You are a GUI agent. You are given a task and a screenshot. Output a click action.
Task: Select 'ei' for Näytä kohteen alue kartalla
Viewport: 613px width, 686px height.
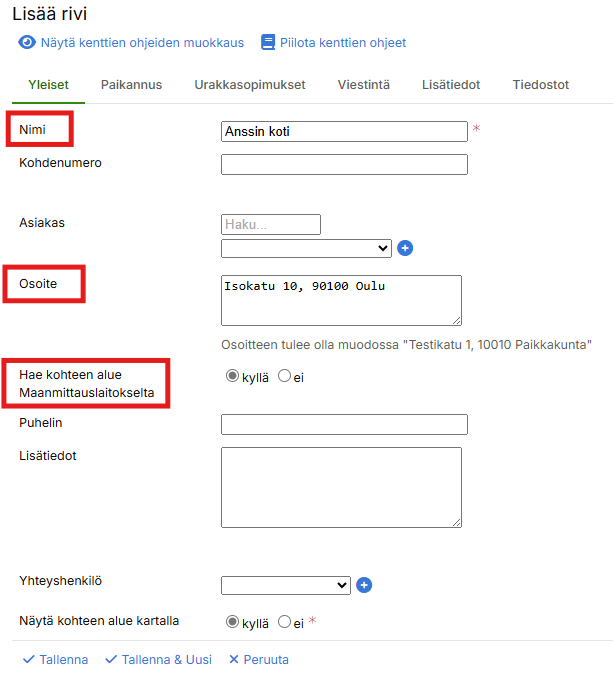(x=284, y=622)
